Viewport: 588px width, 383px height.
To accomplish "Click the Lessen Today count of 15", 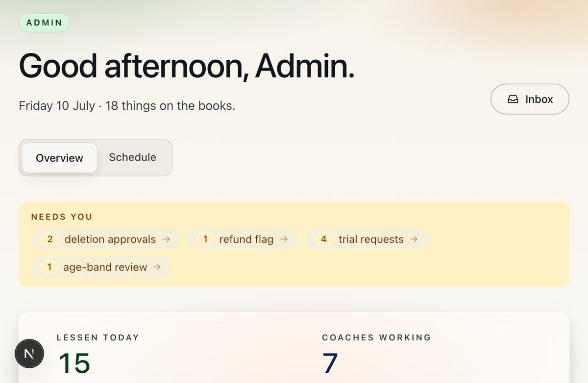I will (x=74, y=363).
